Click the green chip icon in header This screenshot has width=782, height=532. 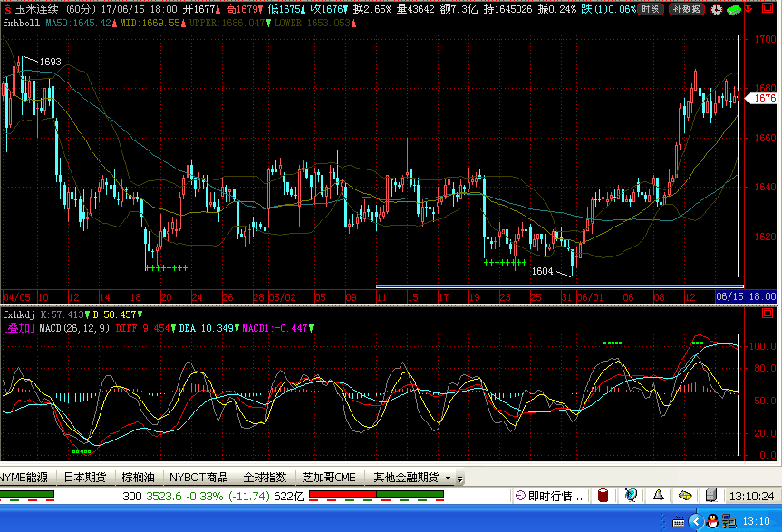point(735,10)
